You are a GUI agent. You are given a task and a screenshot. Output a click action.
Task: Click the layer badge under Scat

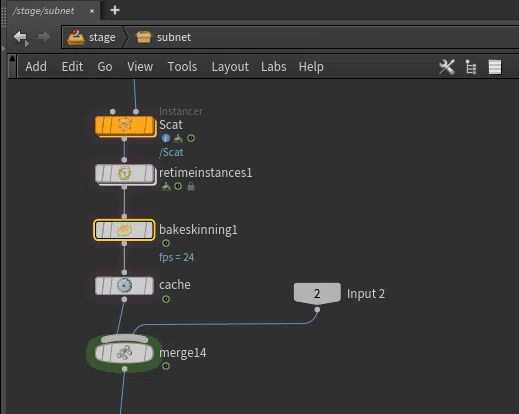point(178,138)
